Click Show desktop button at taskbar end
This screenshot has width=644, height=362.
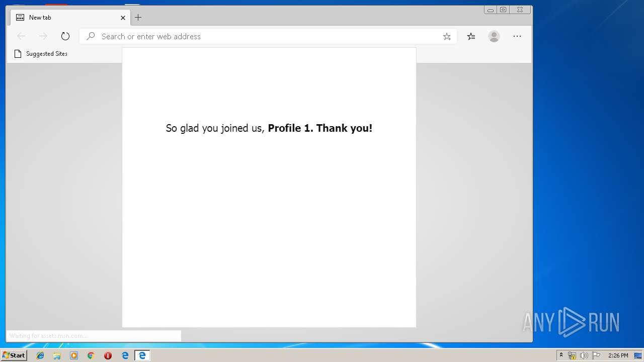click(x=638, y=355)
